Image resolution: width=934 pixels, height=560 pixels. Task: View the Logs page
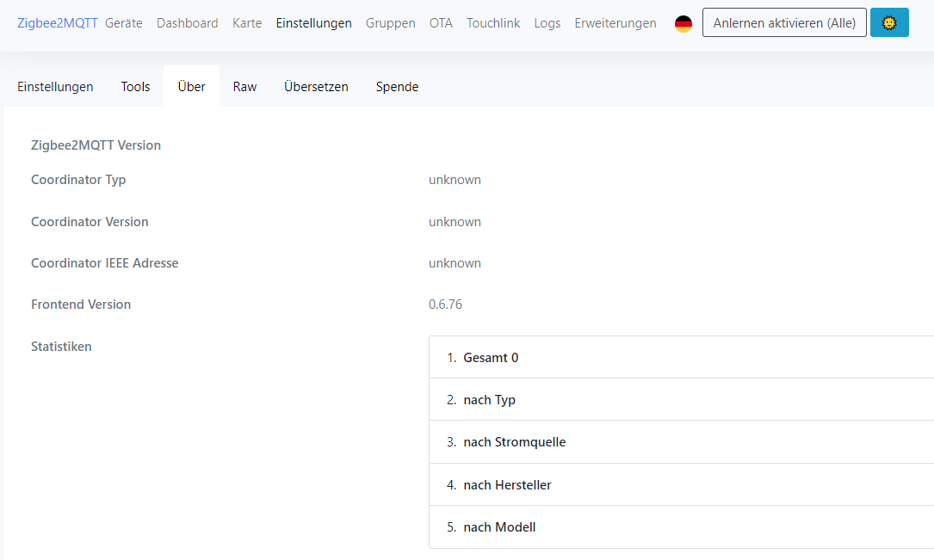547,23
